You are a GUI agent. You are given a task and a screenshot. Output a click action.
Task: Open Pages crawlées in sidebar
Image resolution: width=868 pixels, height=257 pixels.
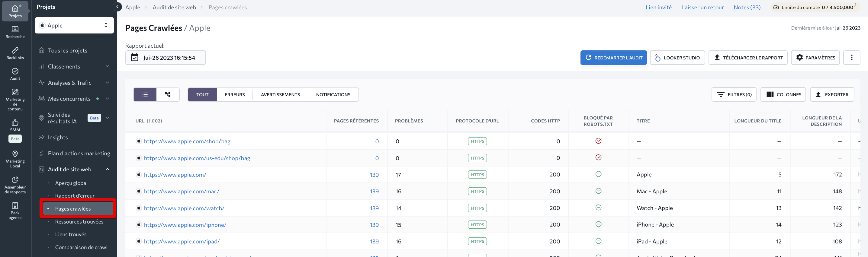click(78, 208)
